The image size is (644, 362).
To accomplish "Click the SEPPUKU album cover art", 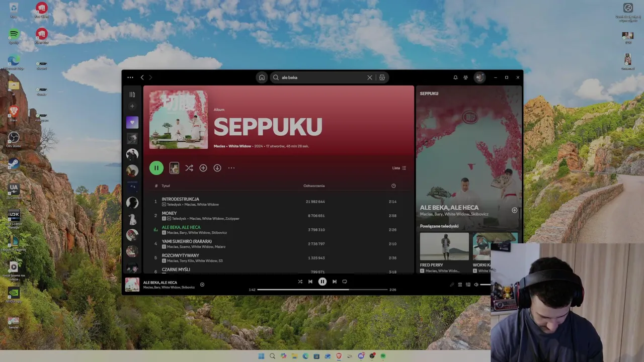I will pyautogui.click(x=179, y=120).
